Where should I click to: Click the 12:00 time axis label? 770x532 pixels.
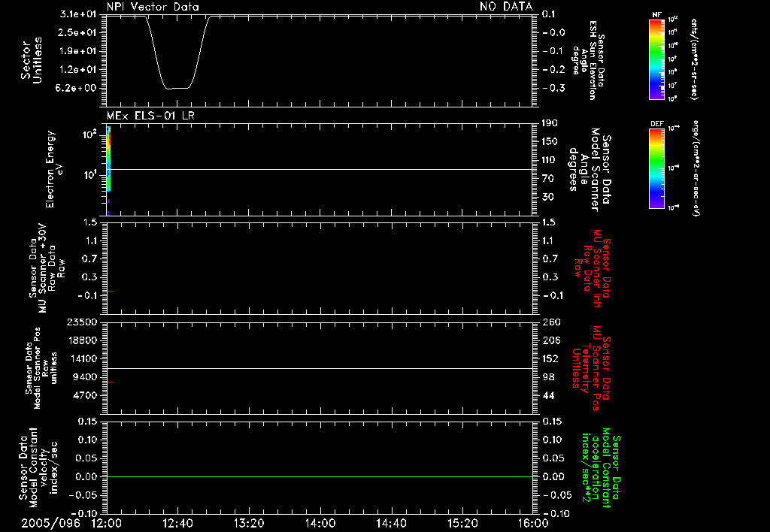coord(107,523)
